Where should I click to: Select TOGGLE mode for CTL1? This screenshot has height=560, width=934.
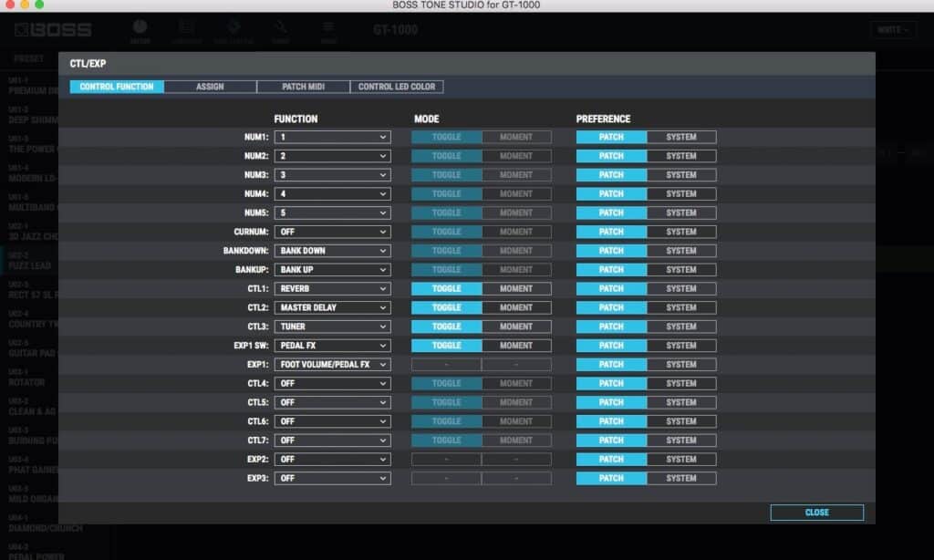point(446,289)
